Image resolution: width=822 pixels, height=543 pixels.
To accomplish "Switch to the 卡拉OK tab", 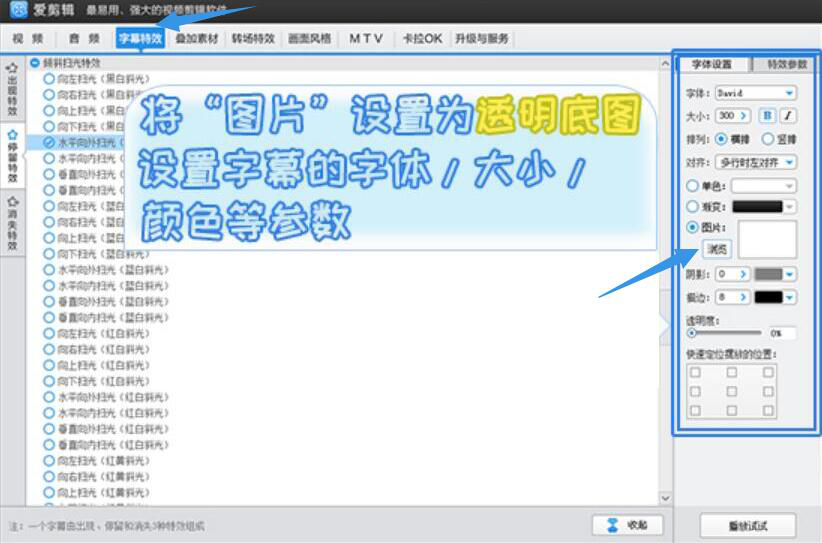I will click(x=423, y=38).
